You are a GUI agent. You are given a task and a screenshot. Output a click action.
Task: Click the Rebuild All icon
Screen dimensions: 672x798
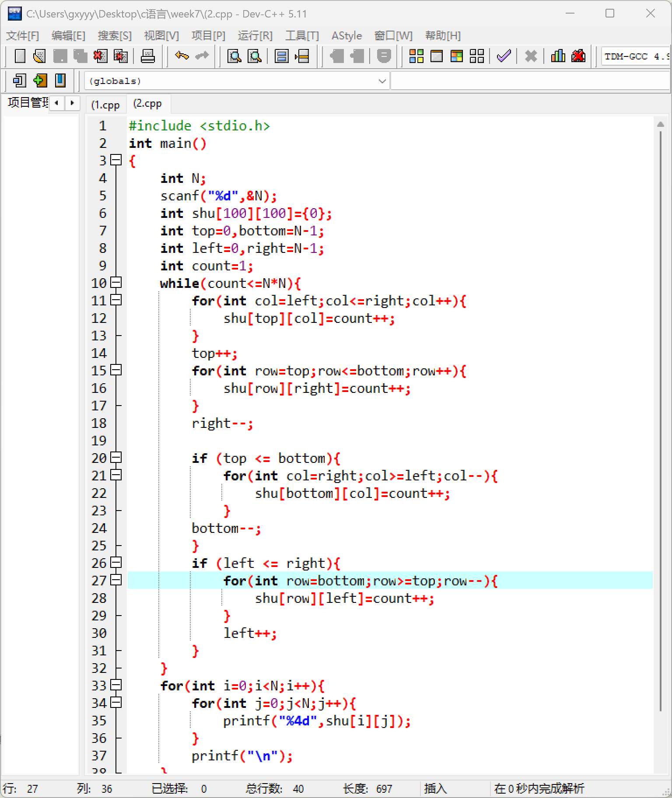tap(477, 56)
